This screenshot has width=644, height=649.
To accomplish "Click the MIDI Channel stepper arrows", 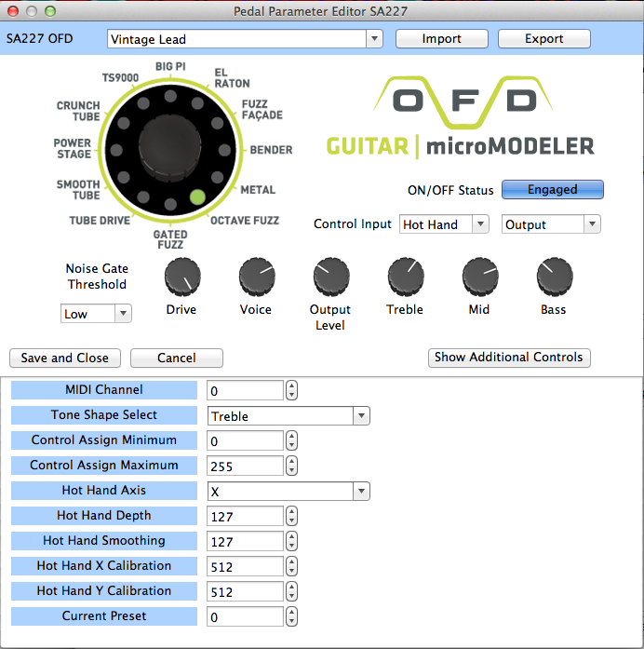I will point(291,390).
